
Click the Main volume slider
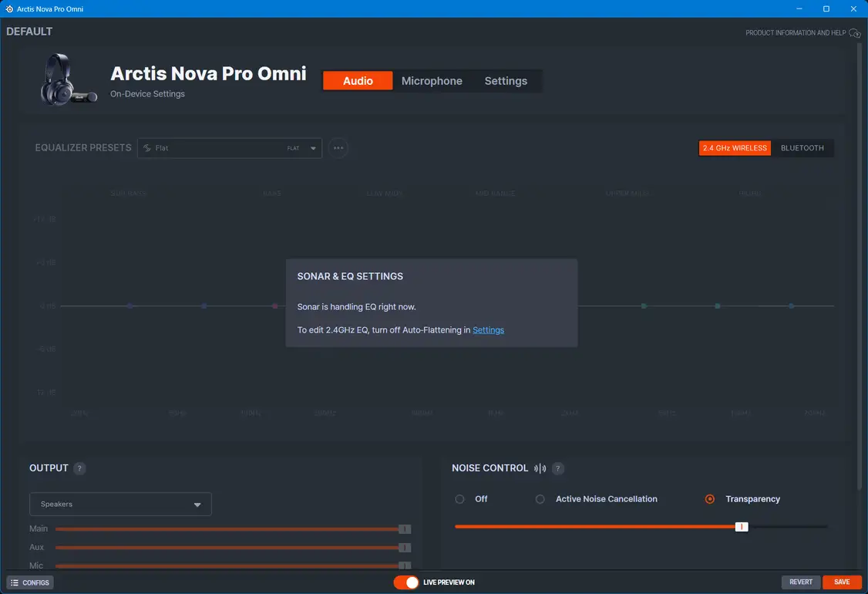pos(233,529)
